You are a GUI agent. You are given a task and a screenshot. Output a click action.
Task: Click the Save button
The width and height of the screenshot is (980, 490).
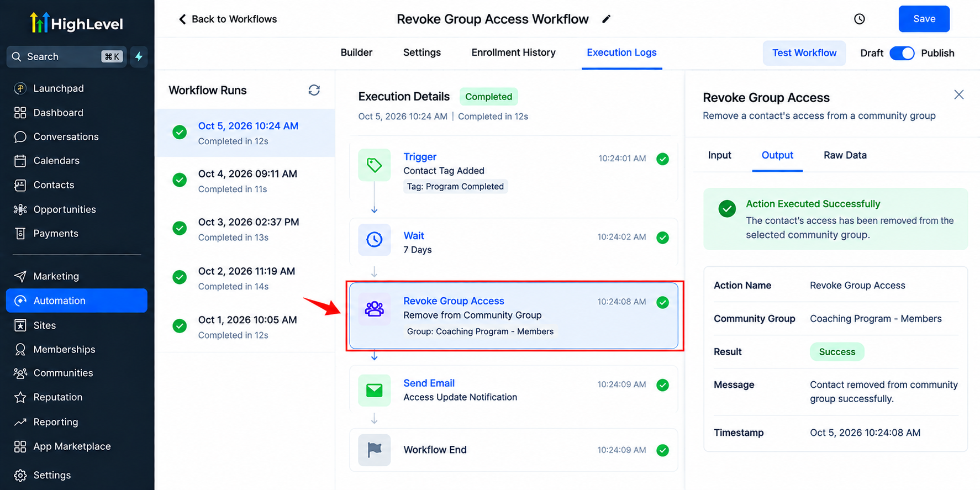pos(924,19)
